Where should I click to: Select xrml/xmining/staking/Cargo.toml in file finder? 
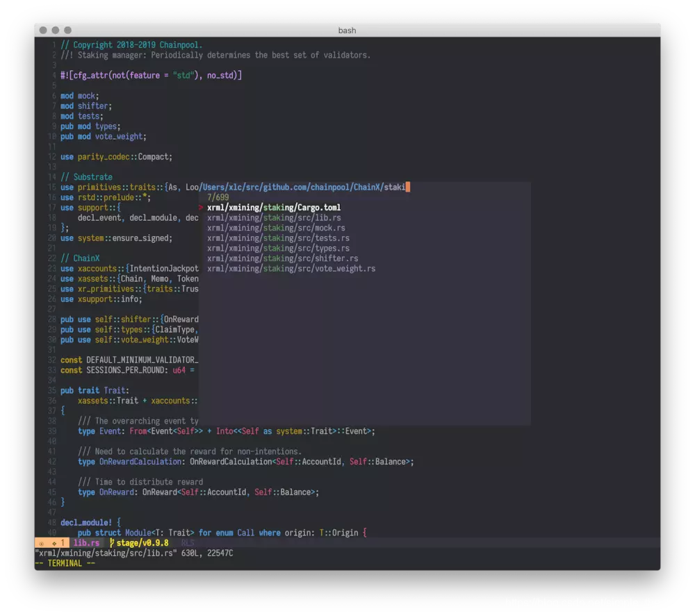(274, 208)
